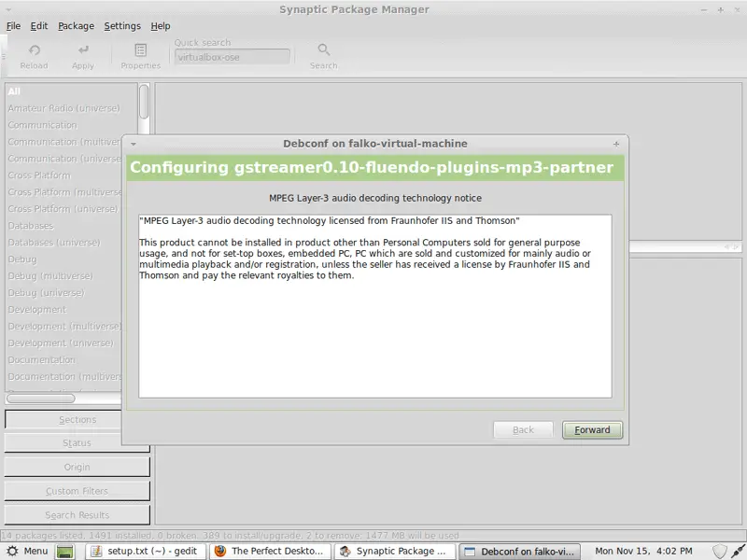Open the File menu

click(x=13, y=26)
